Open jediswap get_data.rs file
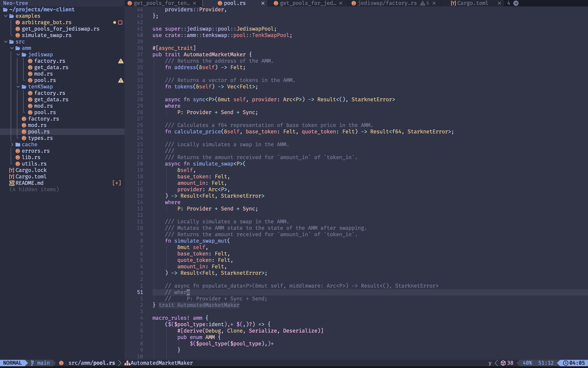Screen dimensions: 588x368 (x=51, y=67)
